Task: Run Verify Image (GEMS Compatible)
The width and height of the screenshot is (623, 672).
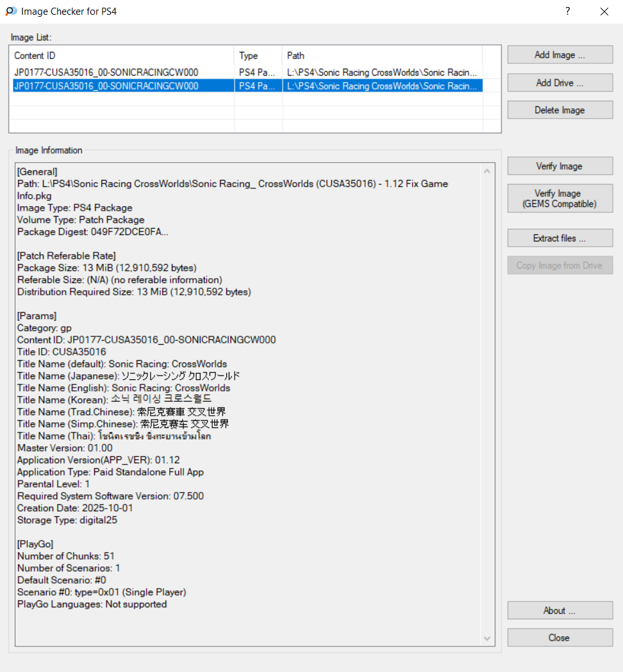Action: click(x=560, y=199)
